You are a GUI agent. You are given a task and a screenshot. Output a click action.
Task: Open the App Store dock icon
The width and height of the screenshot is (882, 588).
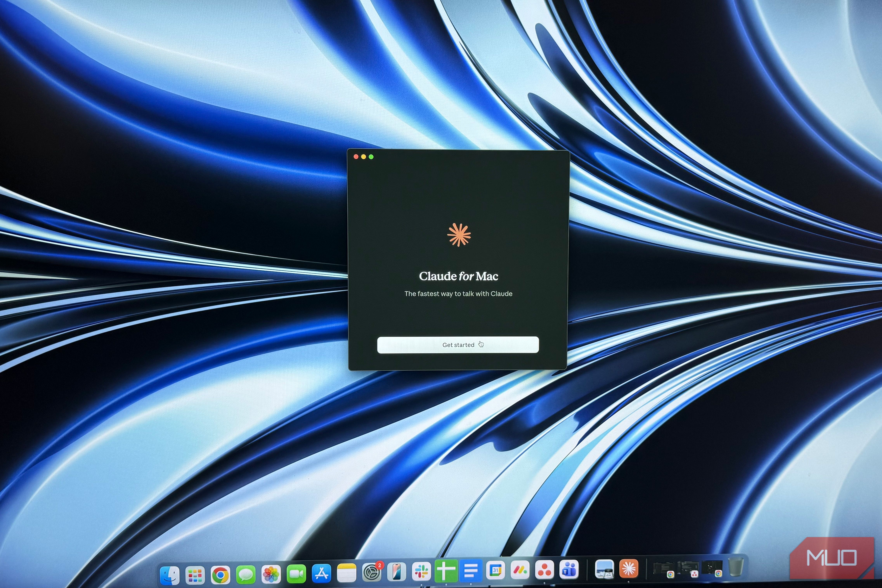(x=321, y=573)
